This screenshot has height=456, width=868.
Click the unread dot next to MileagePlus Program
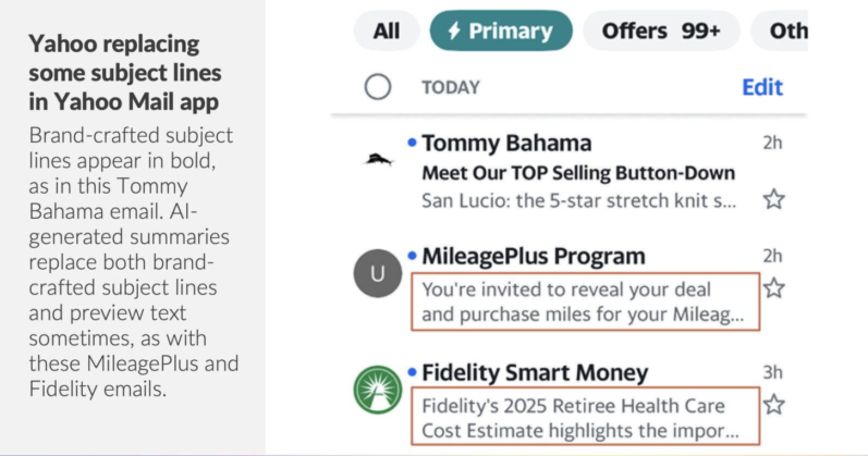(x=412, y=254)
